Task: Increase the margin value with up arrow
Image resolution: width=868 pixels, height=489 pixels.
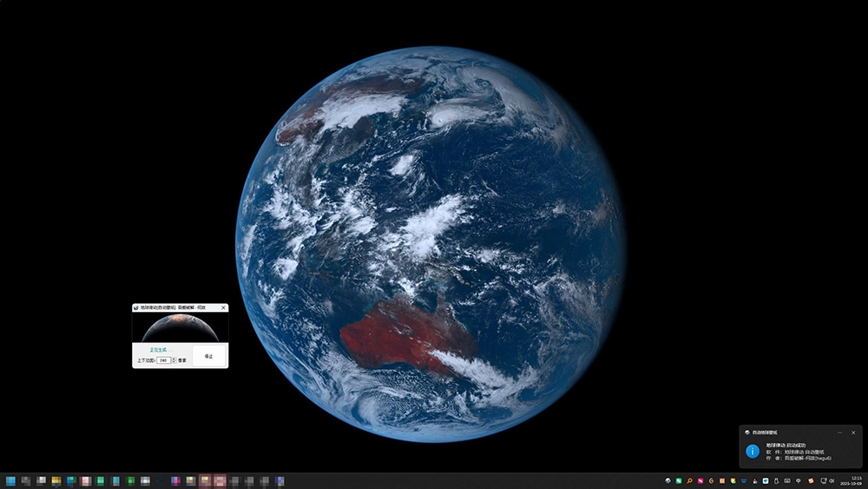Action: pyautogui.click(x=173, y=358)
